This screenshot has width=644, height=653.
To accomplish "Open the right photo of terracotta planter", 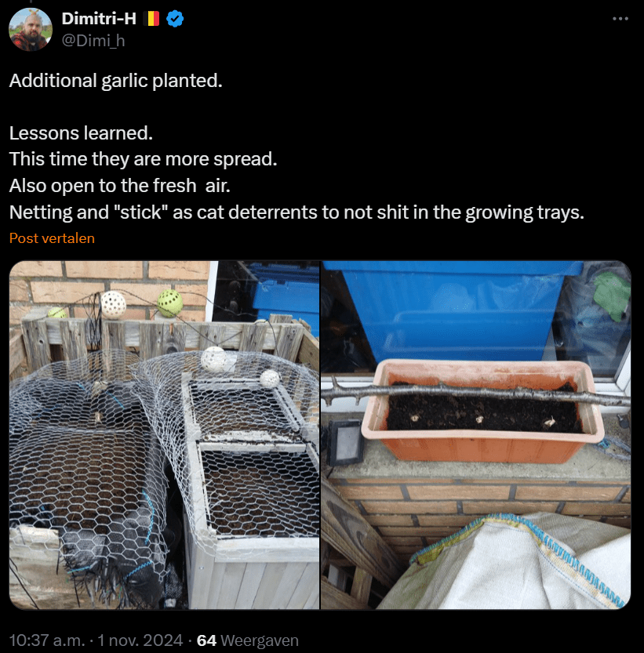I will (476, 435).
